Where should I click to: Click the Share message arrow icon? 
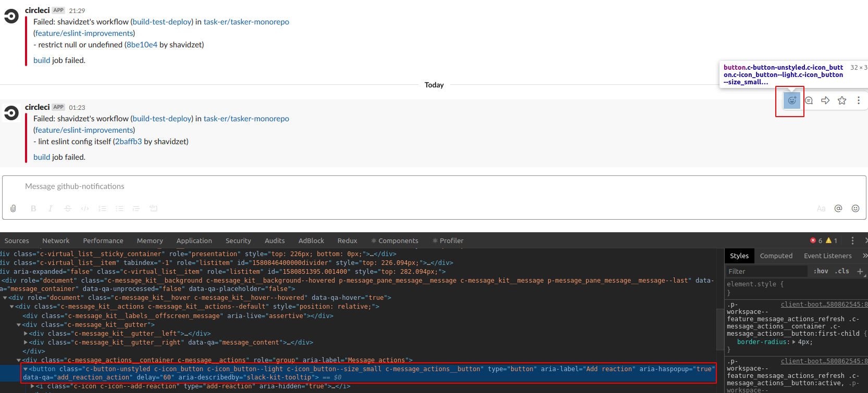(825, 100)
